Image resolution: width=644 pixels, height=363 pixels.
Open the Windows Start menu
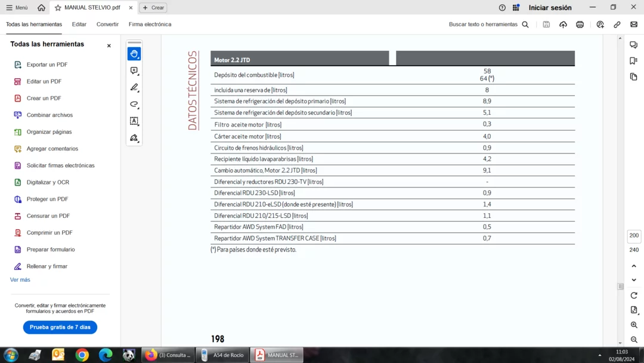click(x=11, y=355)
